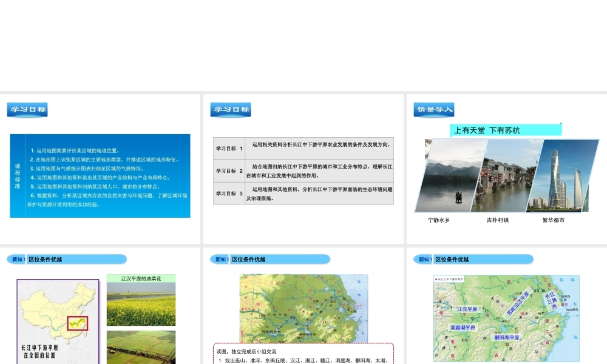The height and width of the screenshot is (364, 607).
Task: Click the text about 农业发展的条件及发展方向
Action: point(321,144)
